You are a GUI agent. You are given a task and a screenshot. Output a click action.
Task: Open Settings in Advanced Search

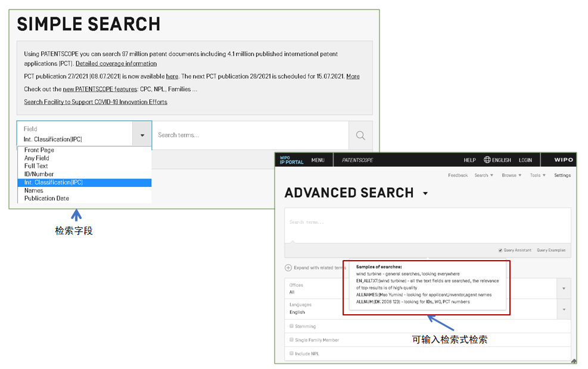562,176
